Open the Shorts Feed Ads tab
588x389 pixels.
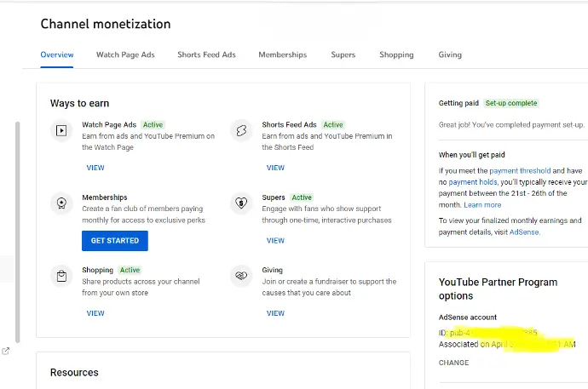[206, 54]
